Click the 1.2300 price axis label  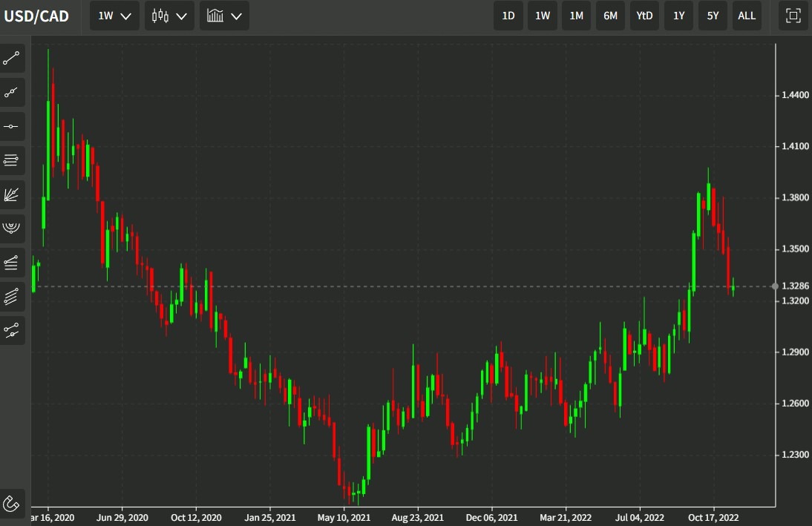(x=795, y=455)
